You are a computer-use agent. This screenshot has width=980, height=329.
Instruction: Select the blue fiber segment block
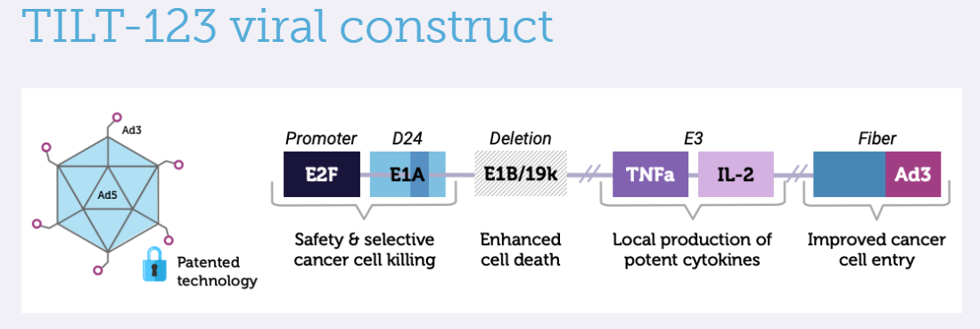pyautogui.click(x=850, y=174)
